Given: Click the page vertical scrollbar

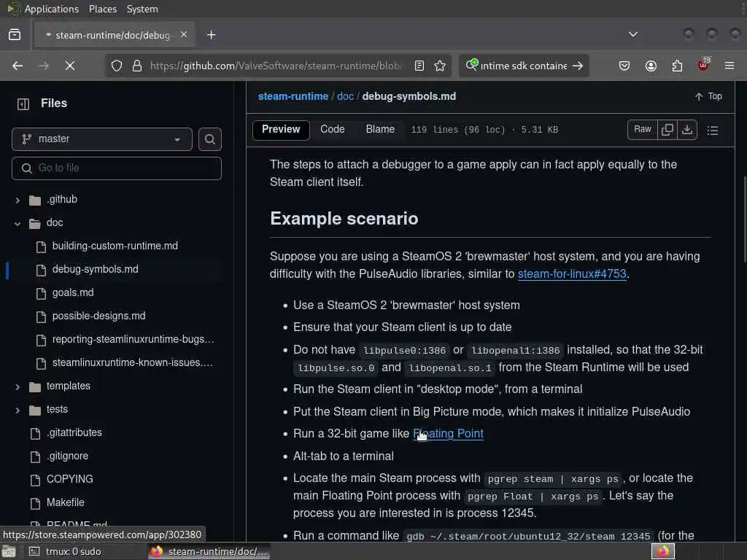Looking at the screenshot, I should pyautogui.click(x=745, y=219).
